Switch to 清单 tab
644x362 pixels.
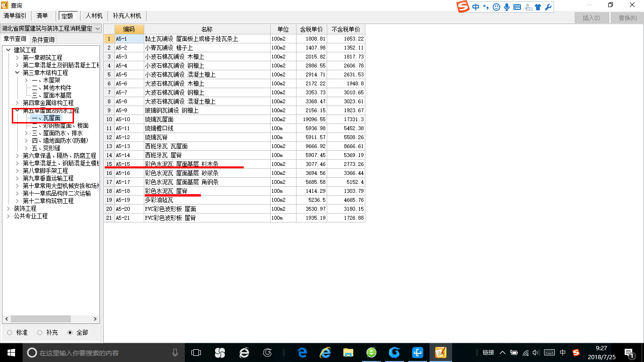[x=42, y=16]
